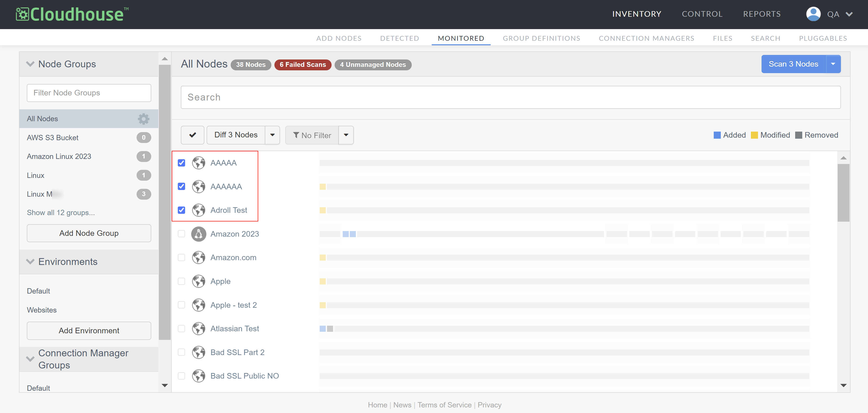
Task: Open the QA account dropdown chevron
Action: (x=849, y=14)
